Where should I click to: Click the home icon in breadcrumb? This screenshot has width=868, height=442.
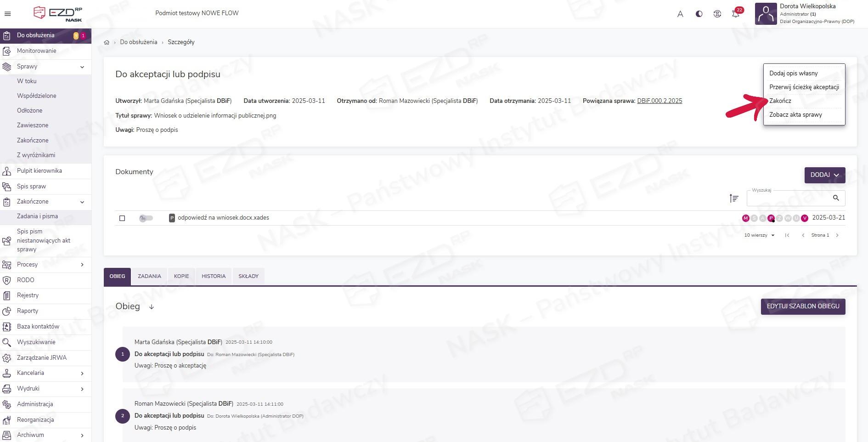click(107, 42)
